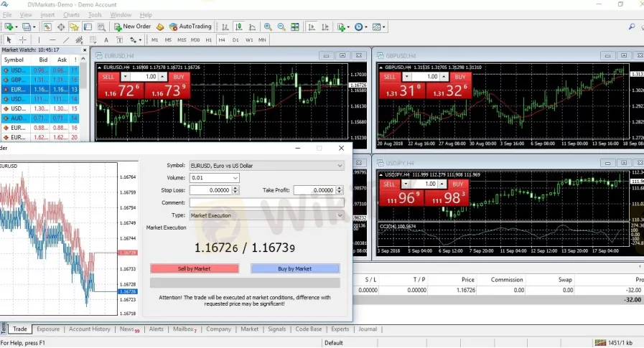Switch to the Account History tab
Image resolution: width=644 pixels, height=348 pixels.
[x=90, y=329]
